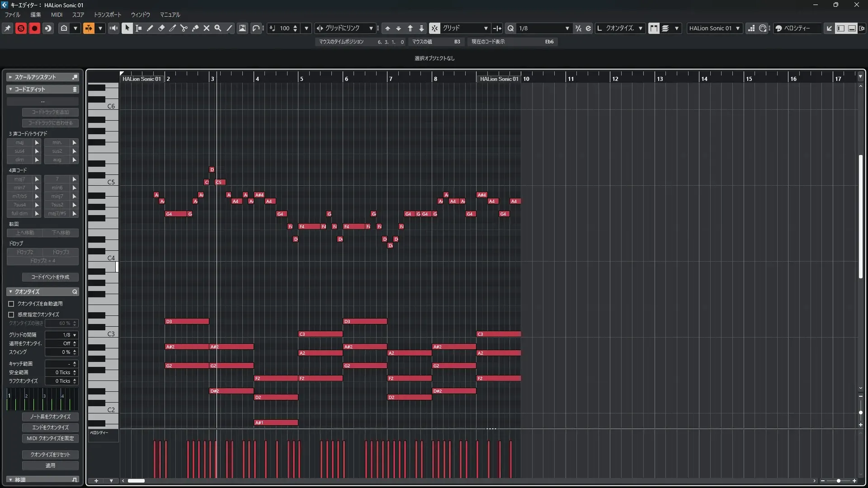Select the Draw pencil tool
868x488 pixels.
[x=150, y=28]
